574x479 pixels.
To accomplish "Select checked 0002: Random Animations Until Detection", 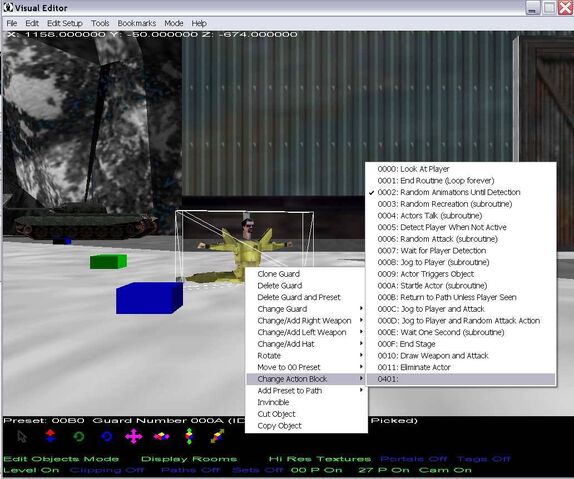I will click(461, 192).
